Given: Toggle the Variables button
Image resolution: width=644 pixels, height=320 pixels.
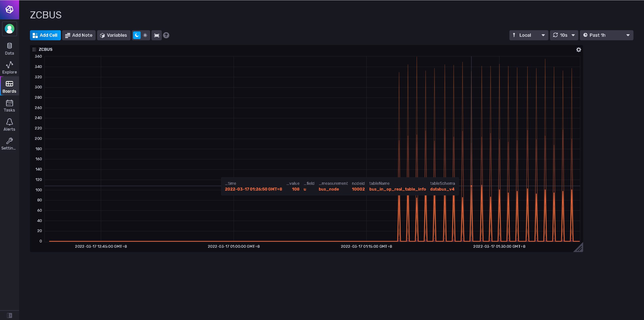Looking at the screenshot, I should point(113,35).
